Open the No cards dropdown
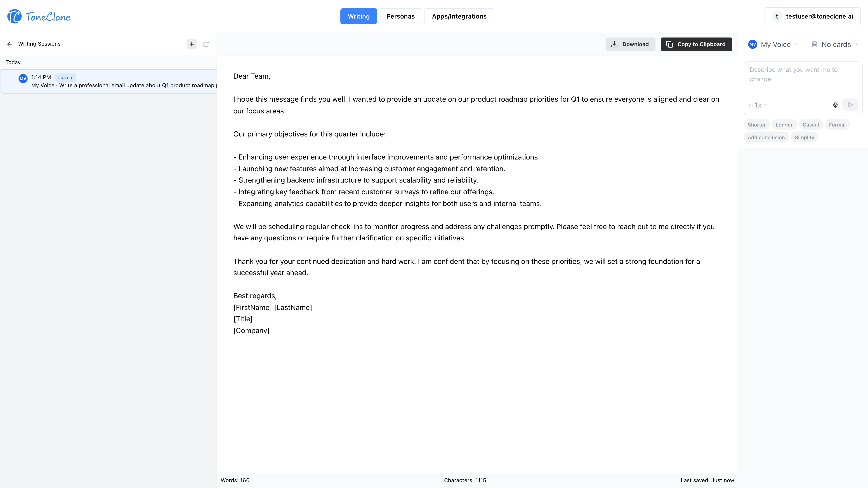 click(835, 45)
